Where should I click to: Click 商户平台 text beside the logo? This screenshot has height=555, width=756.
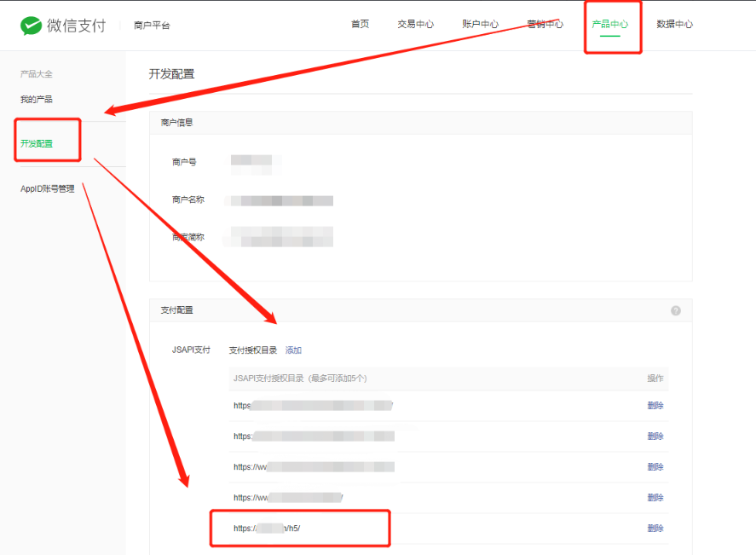(152, 26)
